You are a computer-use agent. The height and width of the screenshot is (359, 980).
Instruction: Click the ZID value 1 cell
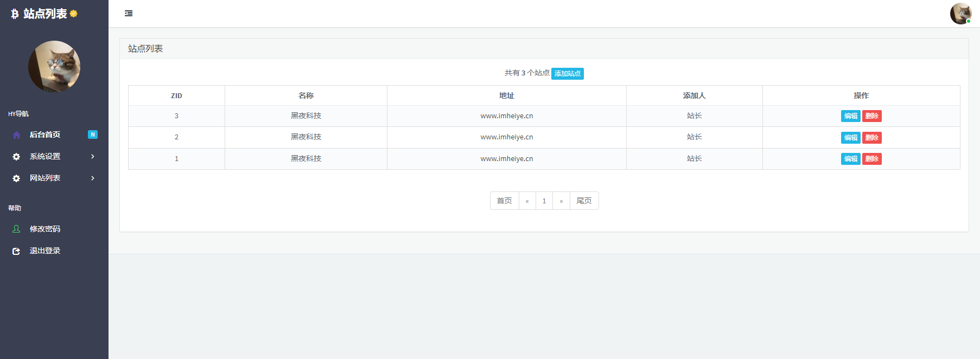pos(176,159)
